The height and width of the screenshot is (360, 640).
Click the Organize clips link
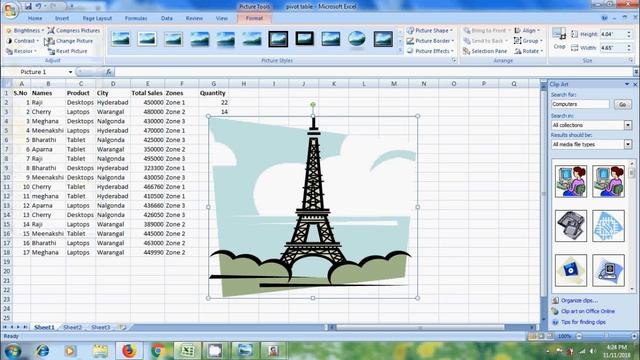tap(579, 300)
